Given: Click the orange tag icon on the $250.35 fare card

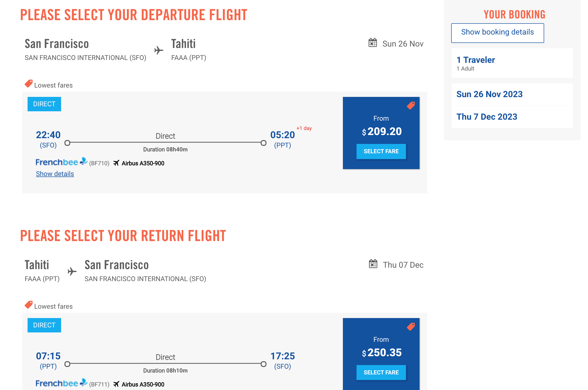Looking at the screenshot, I should tap(411, 327).
